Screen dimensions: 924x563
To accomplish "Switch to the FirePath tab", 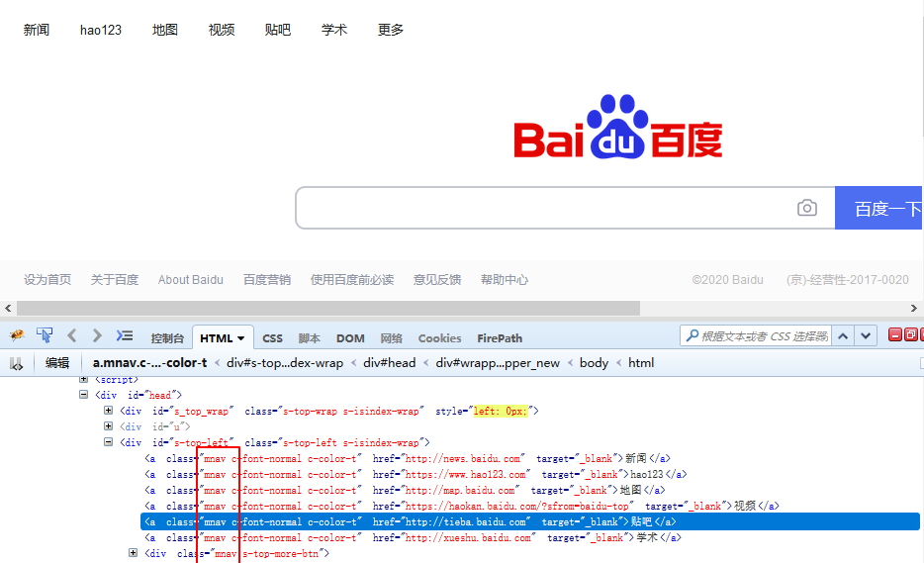I will pos(500,338).
